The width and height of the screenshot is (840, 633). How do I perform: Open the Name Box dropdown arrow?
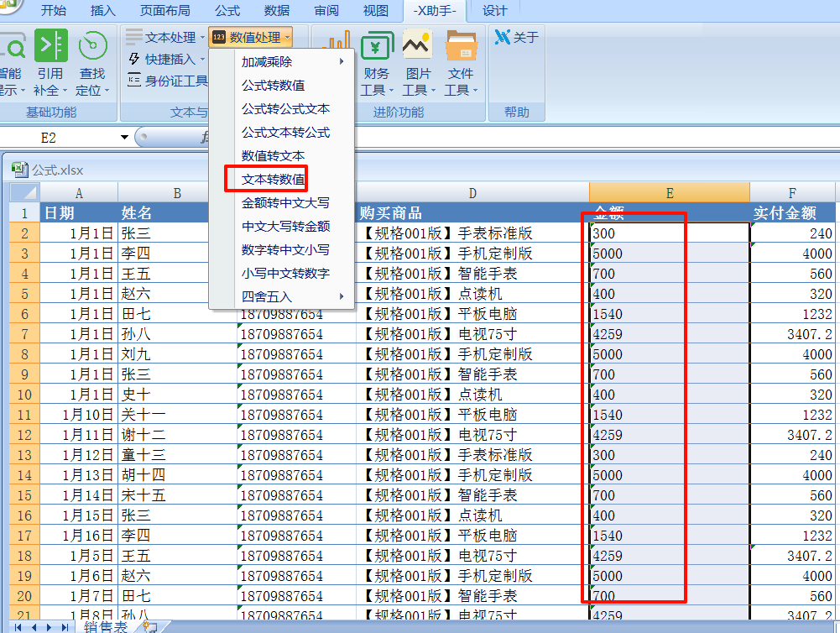click(124, 137)
